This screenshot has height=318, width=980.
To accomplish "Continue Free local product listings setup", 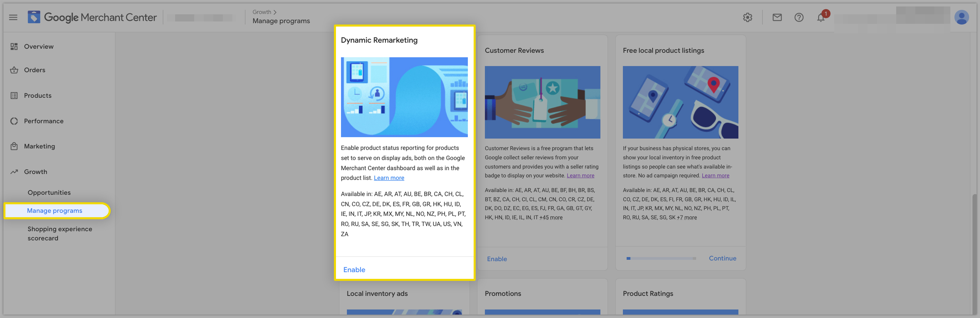I will point(722,258).
